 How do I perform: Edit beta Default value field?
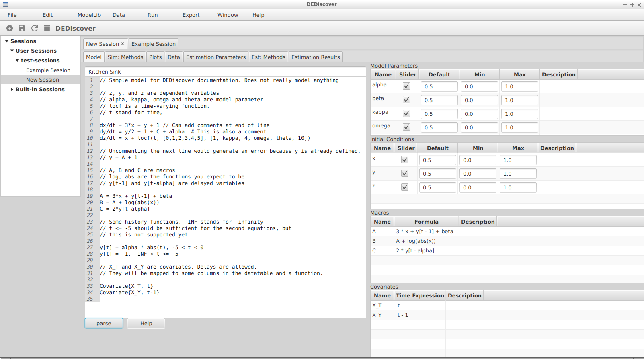pyautogui.click(x=439, y=100)
